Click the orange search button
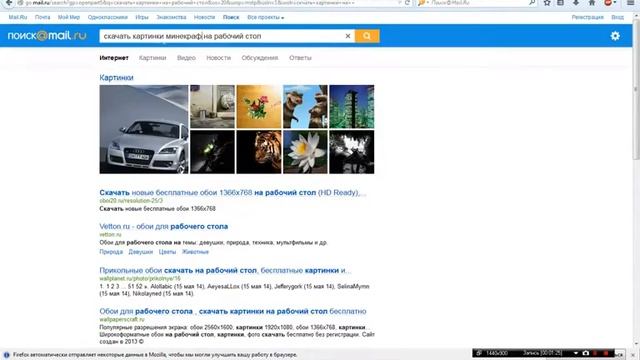640x360 pixels. click(x=367, y=36)
